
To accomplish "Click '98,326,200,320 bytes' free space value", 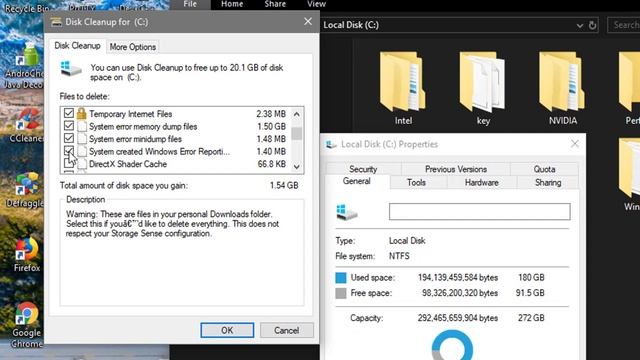I will (x=460, y=293).
